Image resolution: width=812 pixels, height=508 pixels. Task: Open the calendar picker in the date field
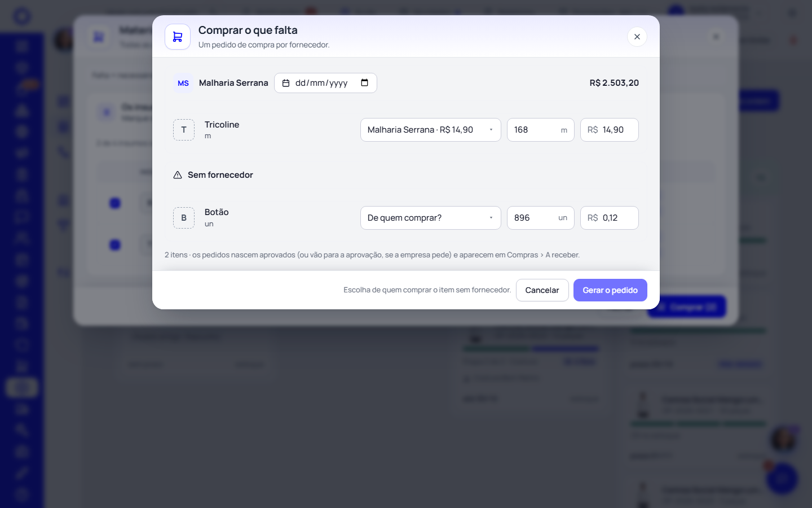tap(364, 83)
